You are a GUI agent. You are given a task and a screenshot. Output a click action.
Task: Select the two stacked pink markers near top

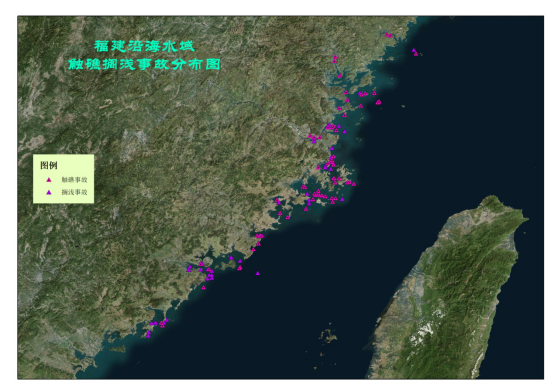click(335, 59)
